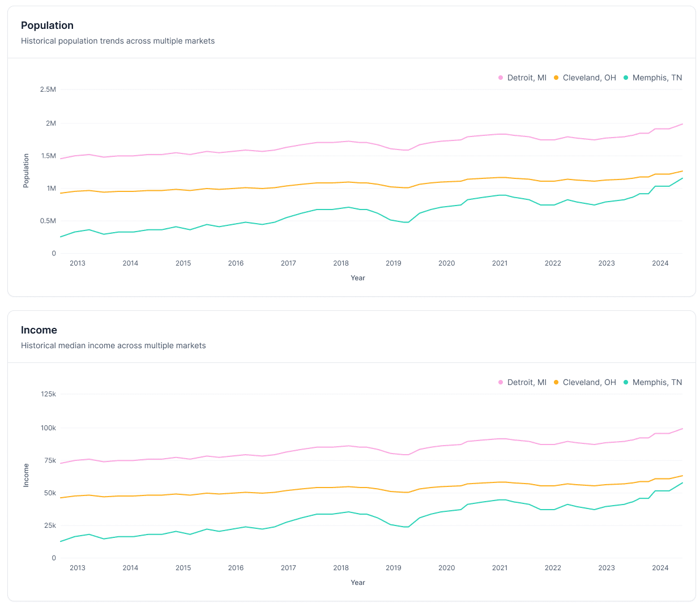Click the 2M label on Population y-axis
Image resolution: width=700 pixels, height=607 pixels.
[51, 123]
